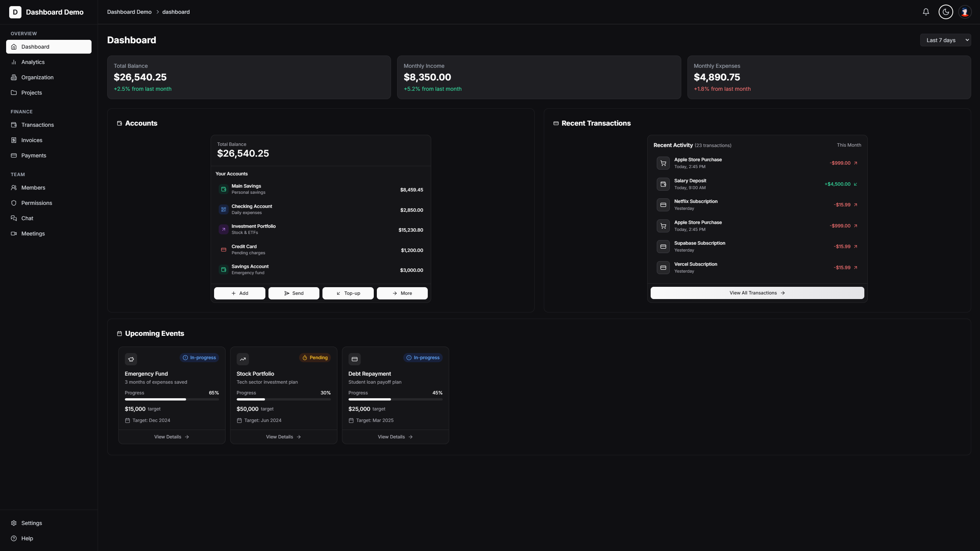Viewport: 980px width, 551px height.
Task: Open the user profile avatar
Action: 965,12
